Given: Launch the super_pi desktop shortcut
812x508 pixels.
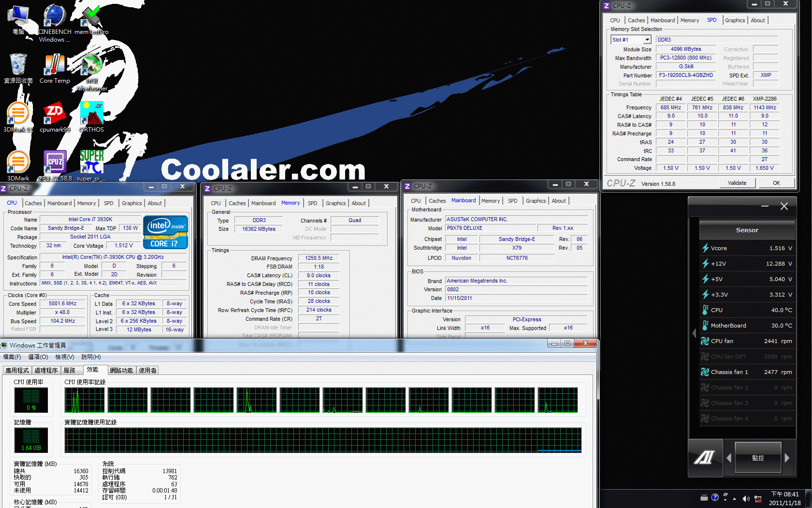Looking at the screenshot, I should [91, 166].
